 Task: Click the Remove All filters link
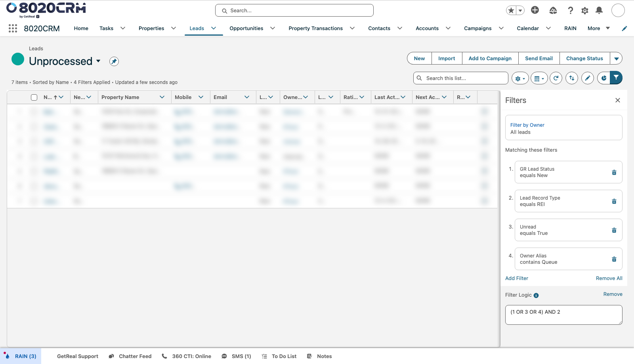point(609,278)
